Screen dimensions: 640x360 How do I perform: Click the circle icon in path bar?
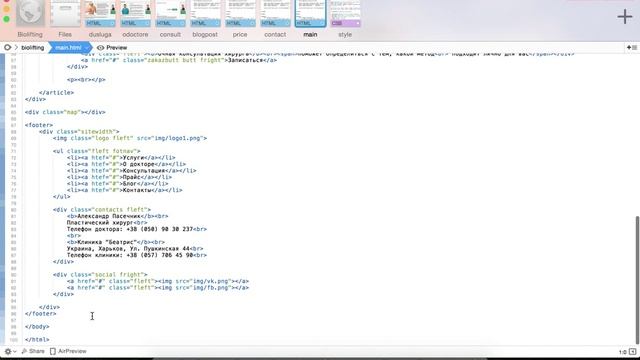click(x=7, y=47)
